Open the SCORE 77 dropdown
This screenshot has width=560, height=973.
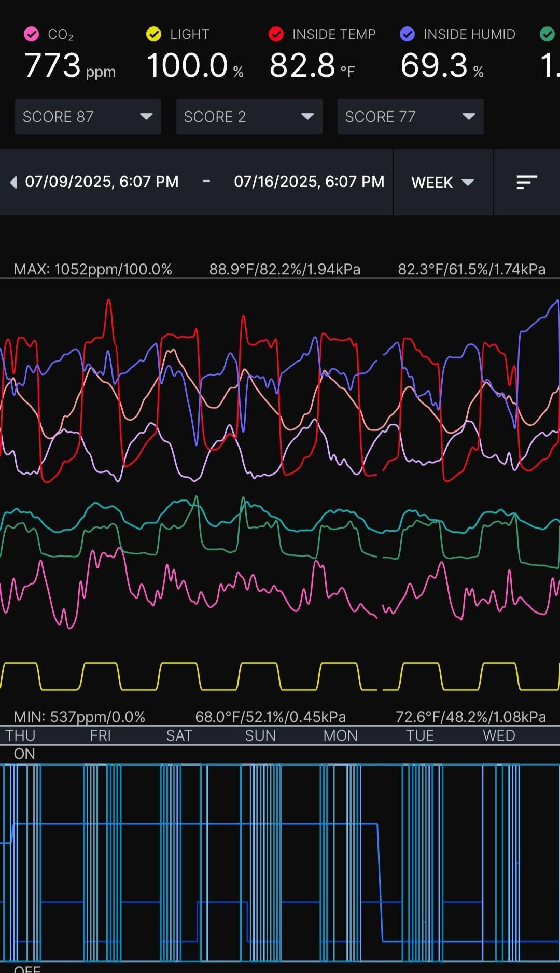click(411, 117)
